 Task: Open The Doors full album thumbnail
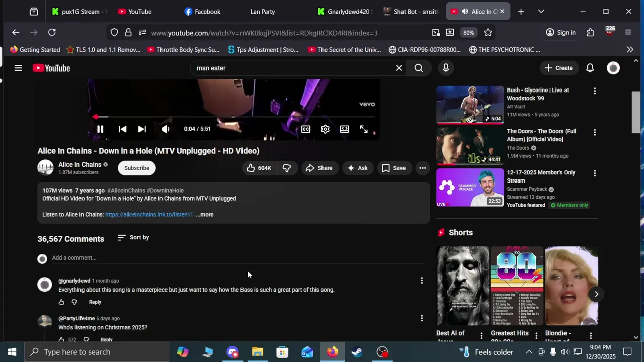[x=470, y=146]
